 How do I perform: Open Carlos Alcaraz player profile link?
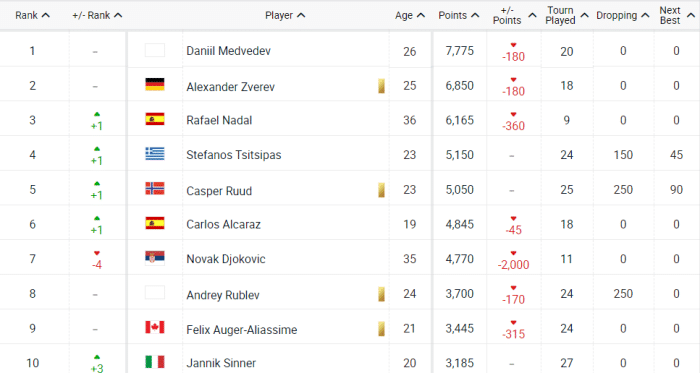(223, 224)
